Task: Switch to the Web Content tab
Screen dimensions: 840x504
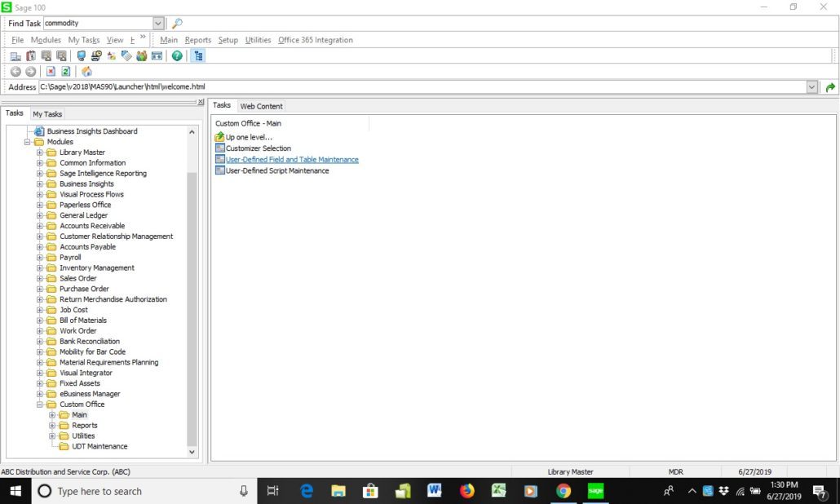Action: coord(261,106)
